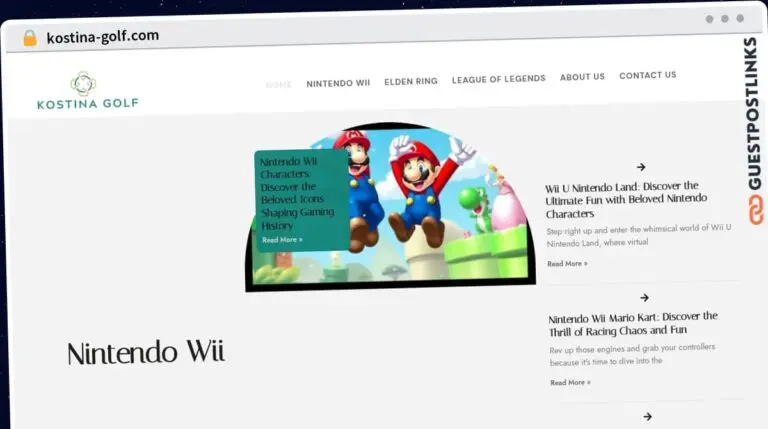Click Read More under Mario Kart article
Image resolution: width=768 pixels, height=429 pixels.
(570, 382)
